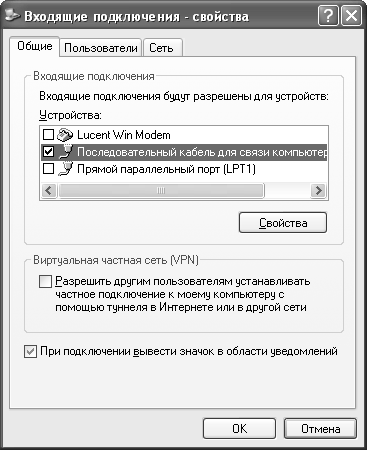This screenshot has height=450, width=367.
Task: Toggle the VPN Разрешить другим пользователям checkbox
Action: [45, 281]
